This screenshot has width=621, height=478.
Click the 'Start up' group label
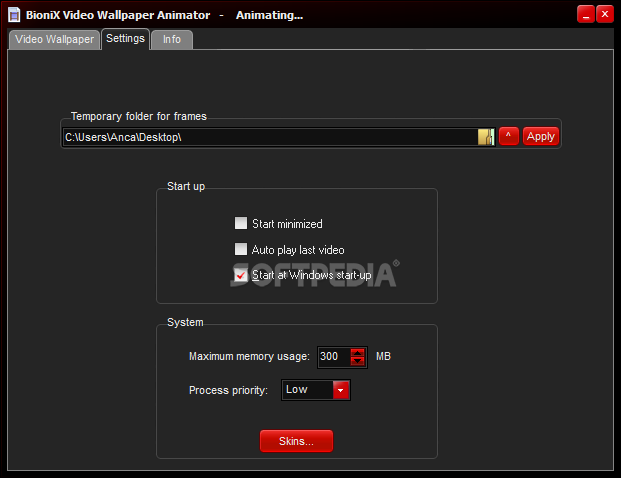click(x=186, y=186)
